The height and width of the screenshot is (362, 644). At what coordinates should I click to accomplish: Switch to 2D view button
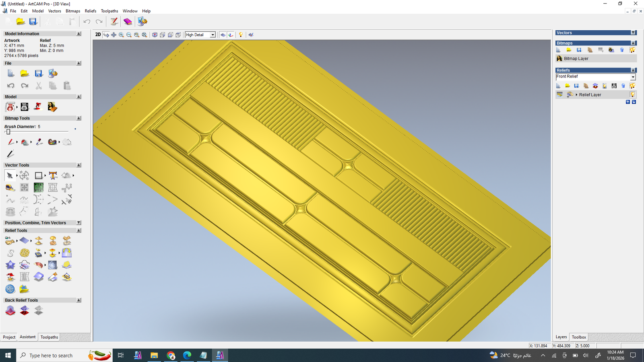pyautogui.click(x=98, y=35)
